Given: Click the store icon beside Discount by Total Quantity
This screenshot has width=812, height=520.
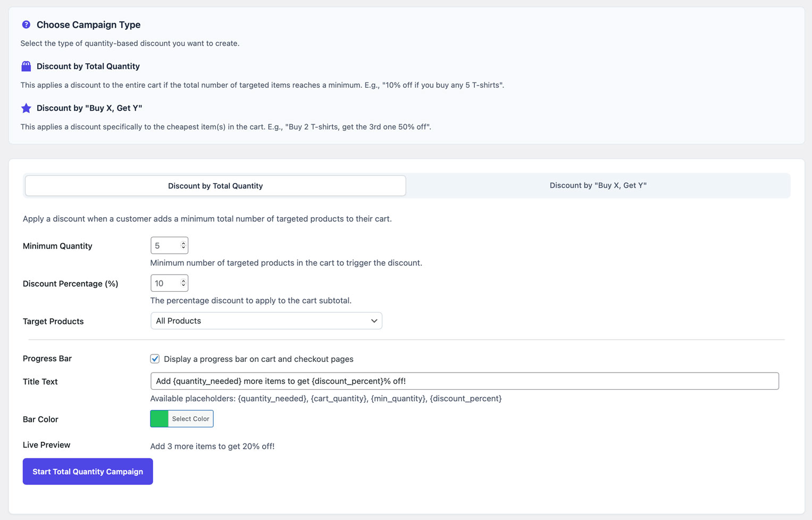Looking at the screenshot, I should [x=26, y=66].
